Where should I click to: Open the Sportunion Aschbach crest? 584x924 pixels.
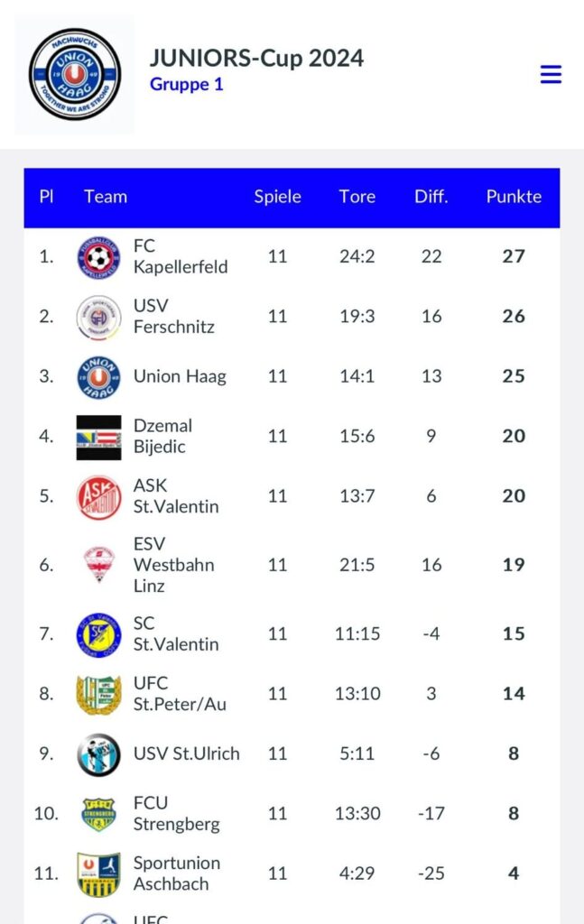click(x=99, y=874)
